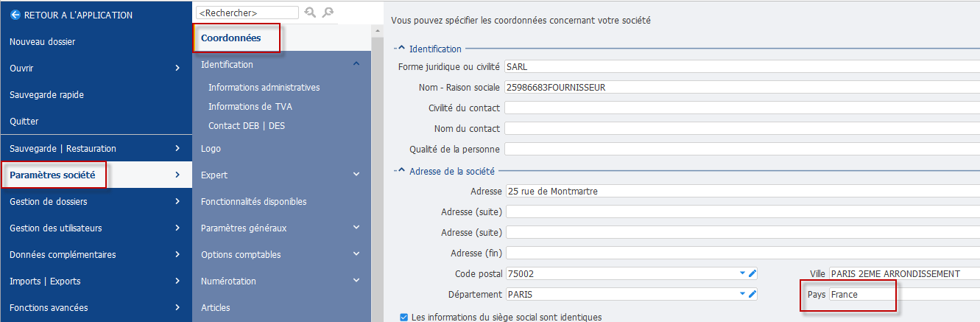Expand the Paramètres généraux chevron
This screenshot has width=980, height=322.
[x=356, y=228]
